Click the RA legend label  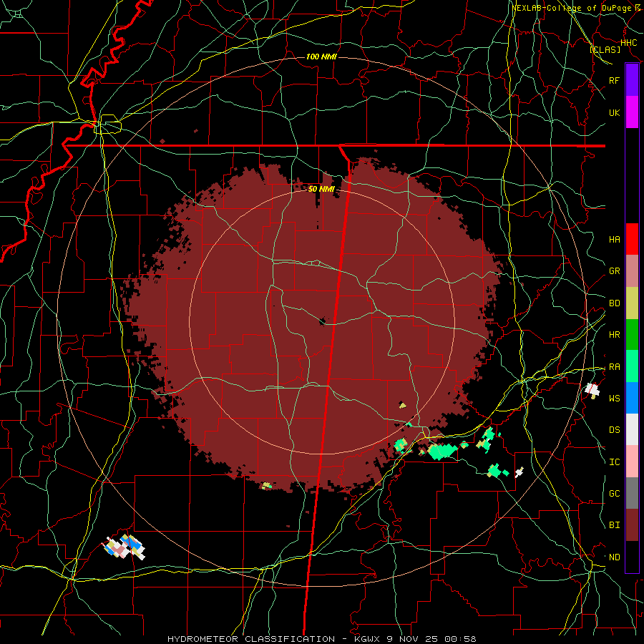coord(614,367)
